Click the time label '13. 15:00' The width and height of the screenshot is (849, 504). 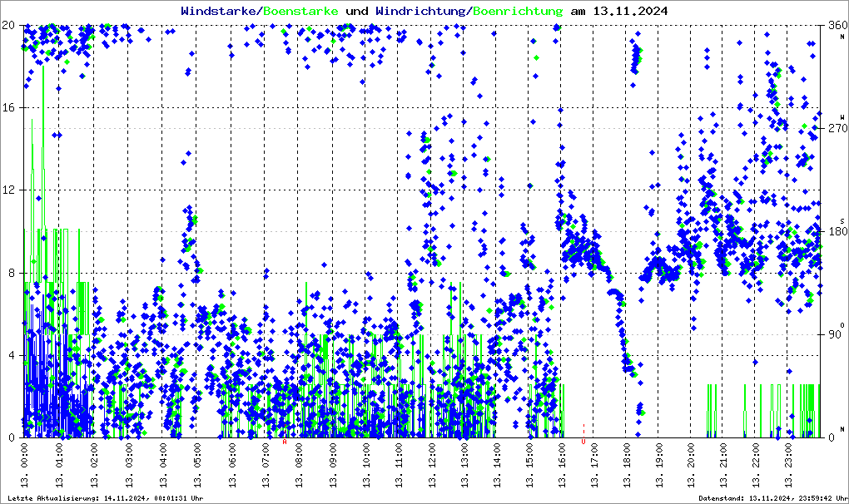point(529,465)
